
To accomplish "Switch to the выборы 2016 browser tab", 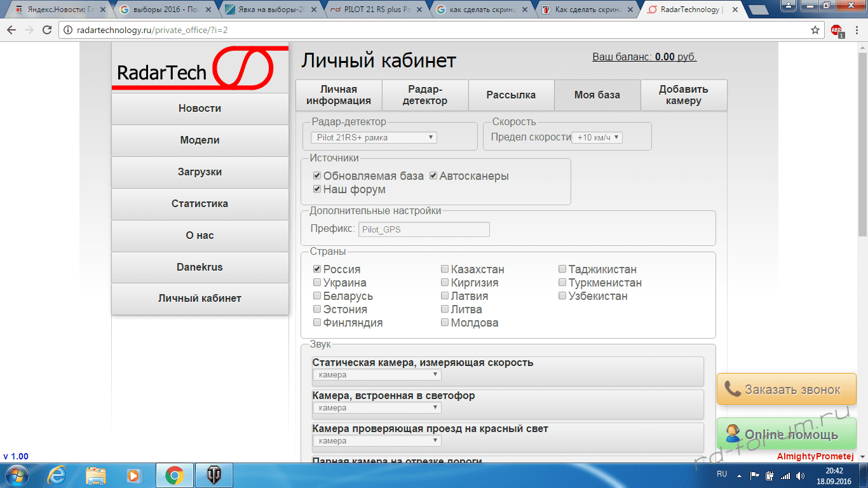I will pyautogui.click(x=166, y=10).
